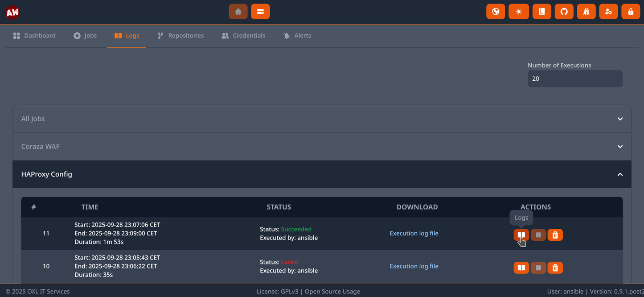
Task: Switch to the Repositories tab
Action: pyautogui.click(x=180, y=35)
